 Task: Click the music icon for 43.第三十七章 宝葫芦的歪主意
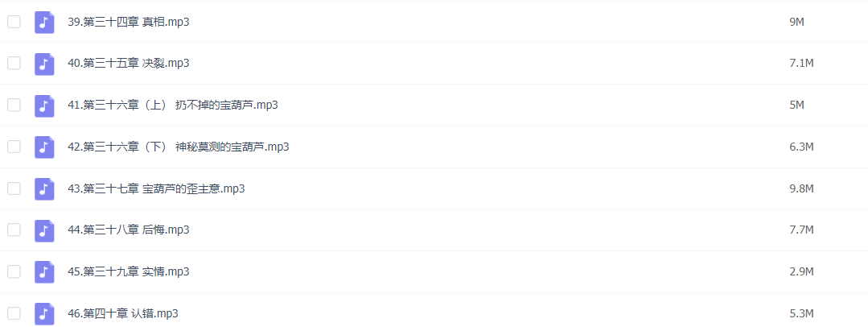point(44,189)
